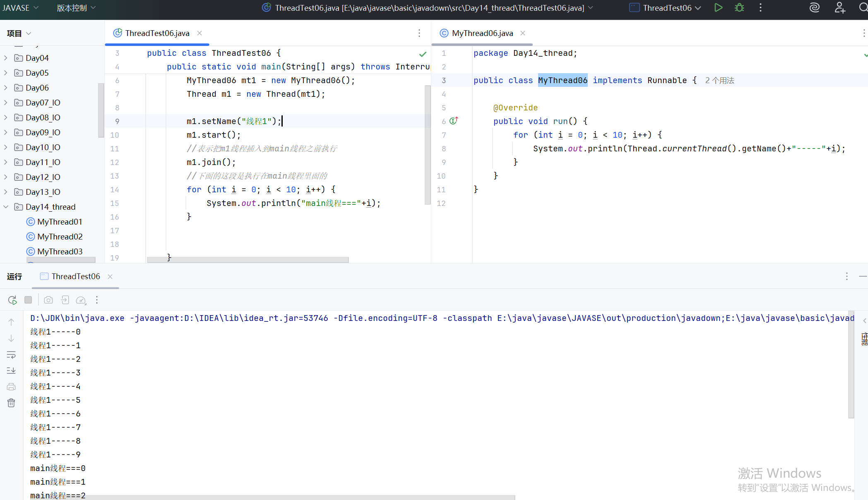Open the ThreadTest06 editor tab options menu
The image size is (868, 500).
point(419,33)
